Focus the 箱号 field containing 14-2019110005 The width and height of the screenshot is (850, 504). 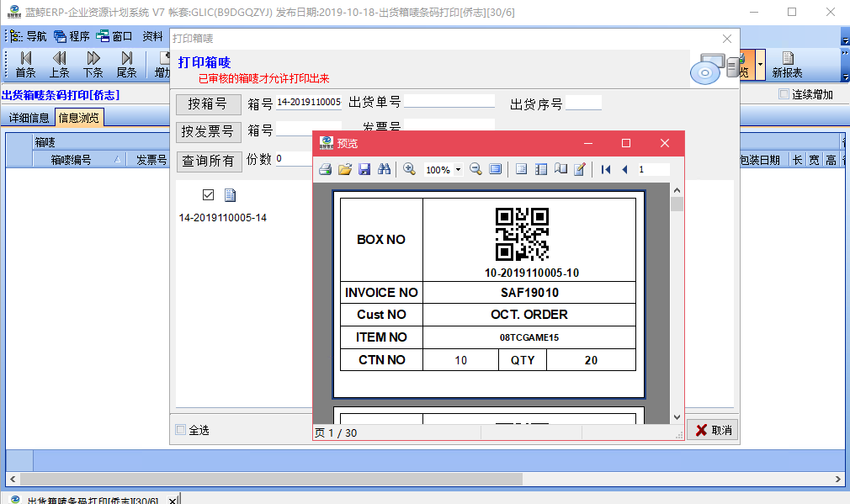[x=309, y=103]
